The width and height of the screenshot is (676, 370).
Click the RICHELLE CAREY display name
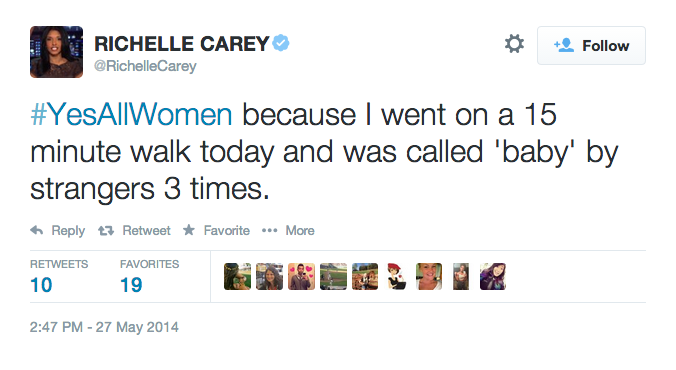(182, 44)
